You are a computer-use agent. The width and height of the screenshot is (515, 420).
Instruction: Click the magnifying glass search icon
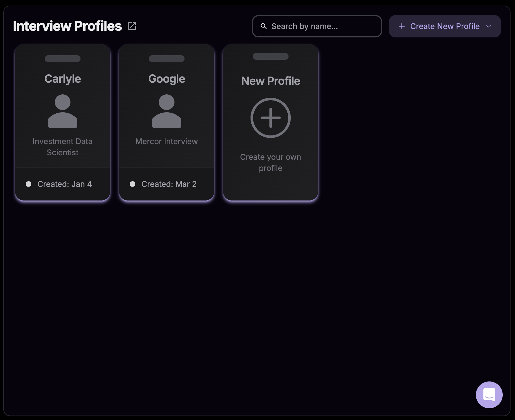[x=264, y=26]
